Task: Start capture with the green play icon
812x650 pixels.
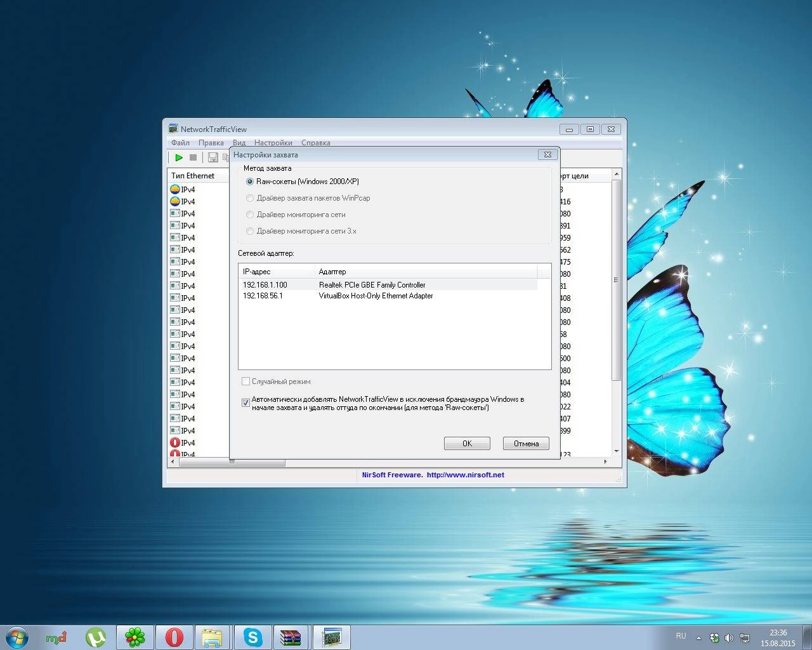Action: 179,157
